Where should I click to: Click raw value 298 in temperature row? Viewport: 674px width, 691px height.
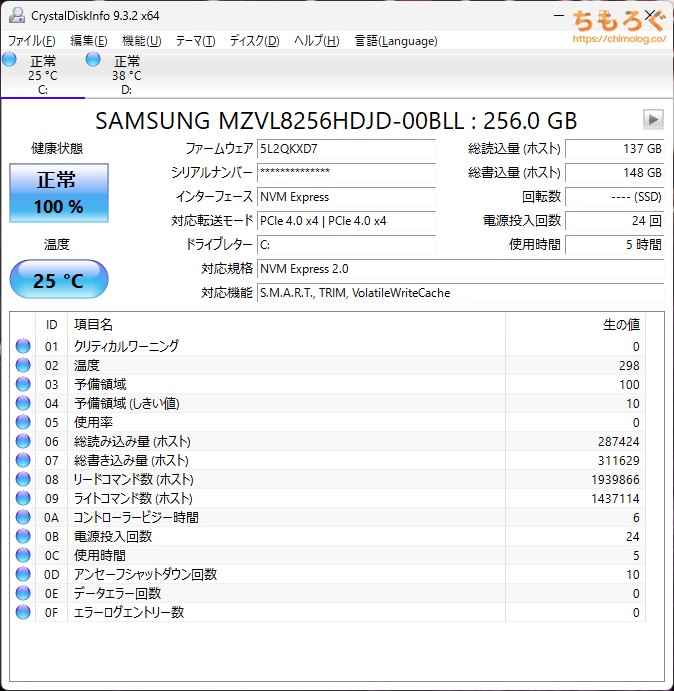pos(629,365)
